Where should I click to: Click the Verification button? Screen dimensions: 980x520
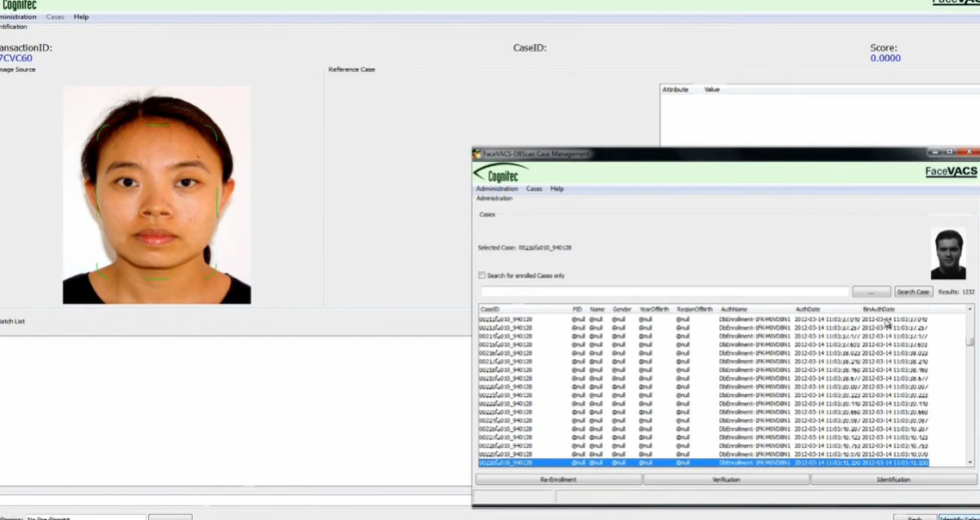[726, 479]
